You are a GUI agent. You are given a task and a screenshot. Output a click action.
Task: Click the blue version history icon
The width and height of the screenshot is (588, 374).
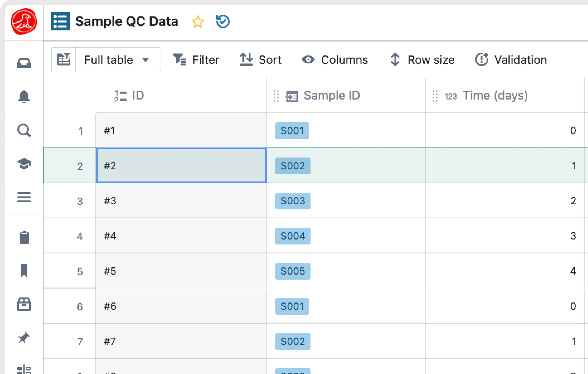pos(223,22)
